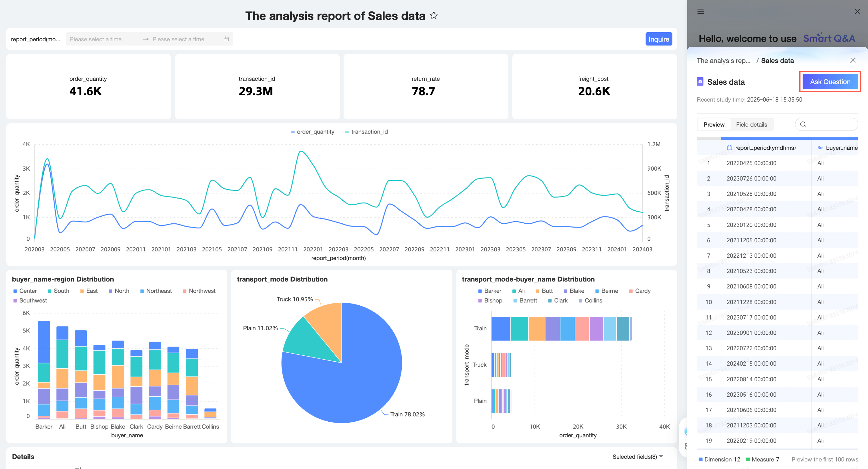This screenshot has height=469, width=868.
Task: Switch to the Field details tab
Action: tap(751, 124)
